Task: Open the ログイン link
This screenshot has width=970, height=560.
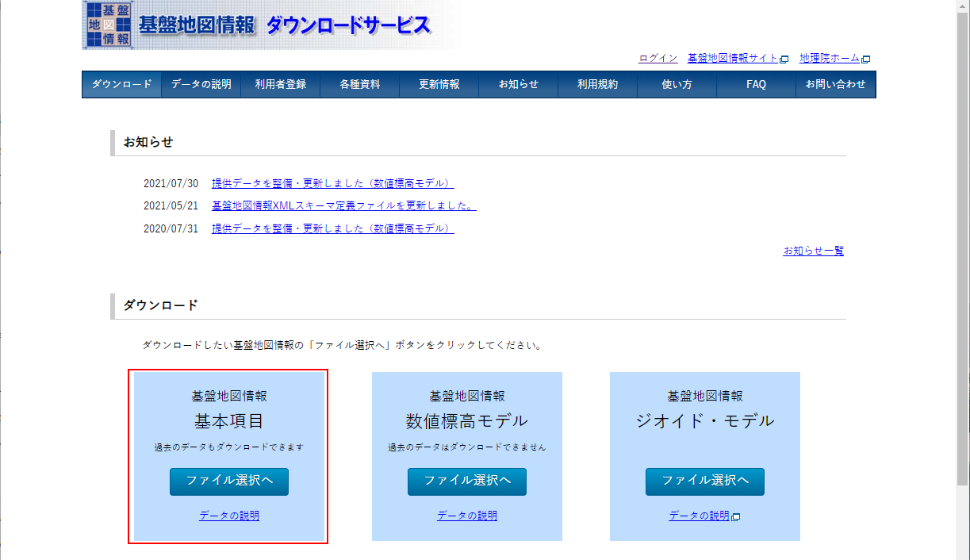Action: [x=658, y=59]
